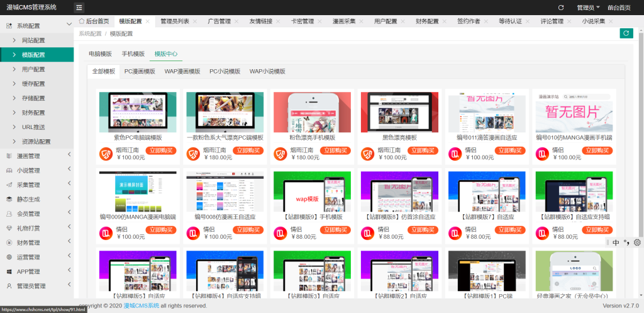644x313 pixels.
Task: Click 立即购买 for 黑色漂亮模板
Action: click(x=425, y=151)
